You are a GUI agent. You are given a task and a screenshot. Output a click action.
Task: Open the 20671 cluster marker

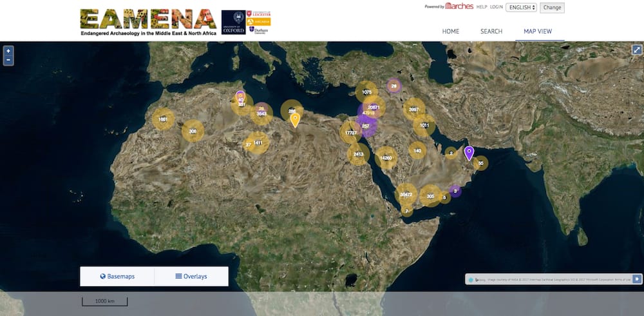[374, 107]
